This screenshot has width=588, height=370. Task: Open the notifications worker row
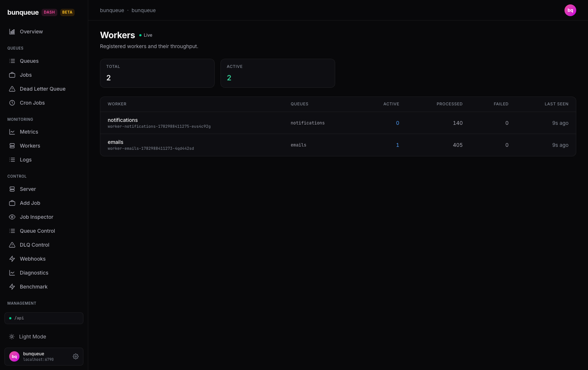pyautogui.click(x=338, y=123)
